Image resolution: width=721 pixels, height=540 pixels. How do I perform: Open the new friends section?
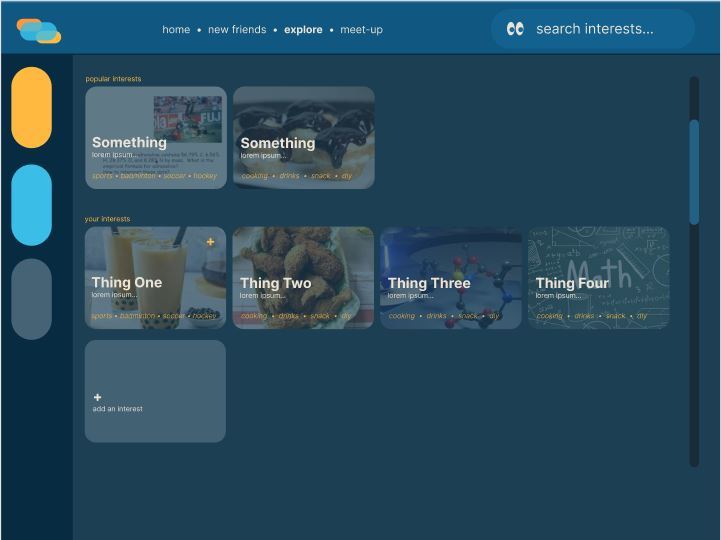pyautogui.click(x=237, y=29)
